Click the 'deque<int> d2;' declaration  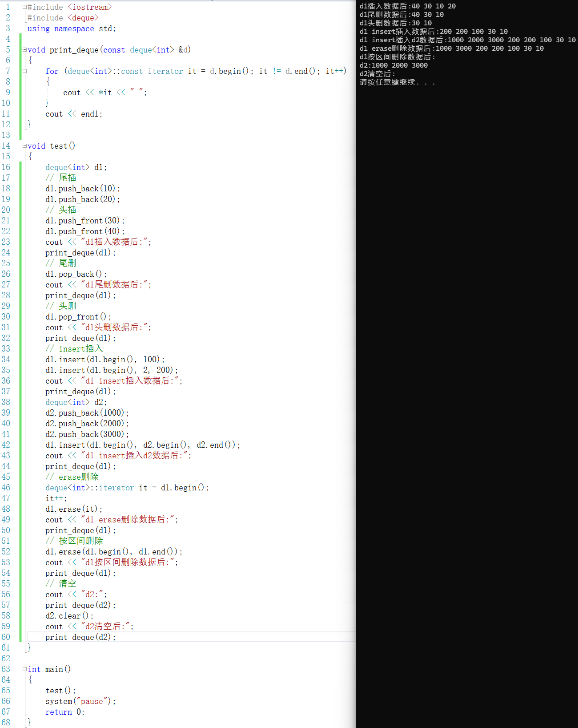(76, 402)
